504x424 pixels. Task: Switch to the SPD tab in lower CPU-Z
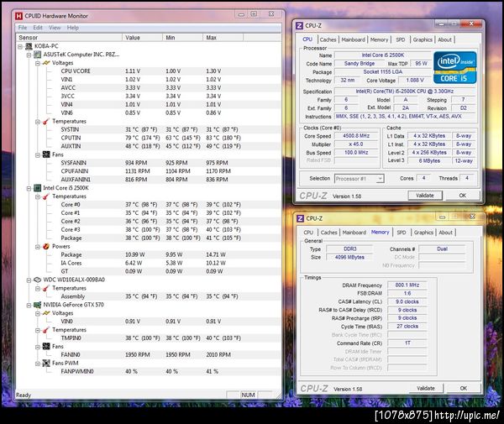(x=402, y=233)
